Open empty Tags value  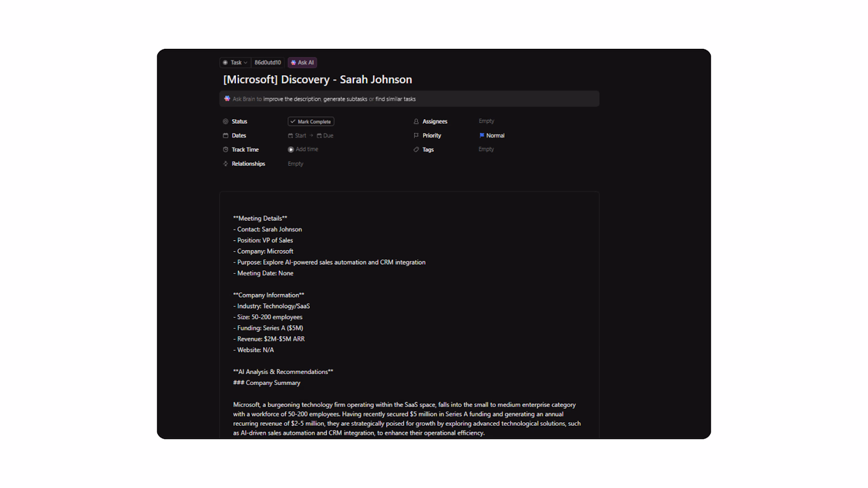487,149
